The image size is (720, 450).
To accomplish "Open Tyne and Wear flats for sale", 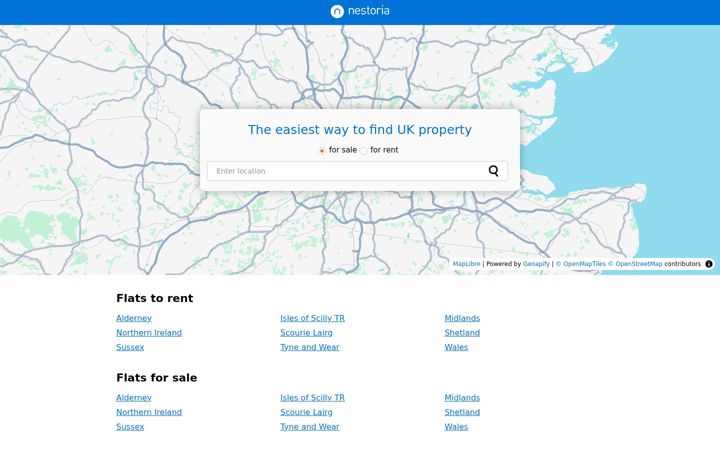I will point(309,427).
